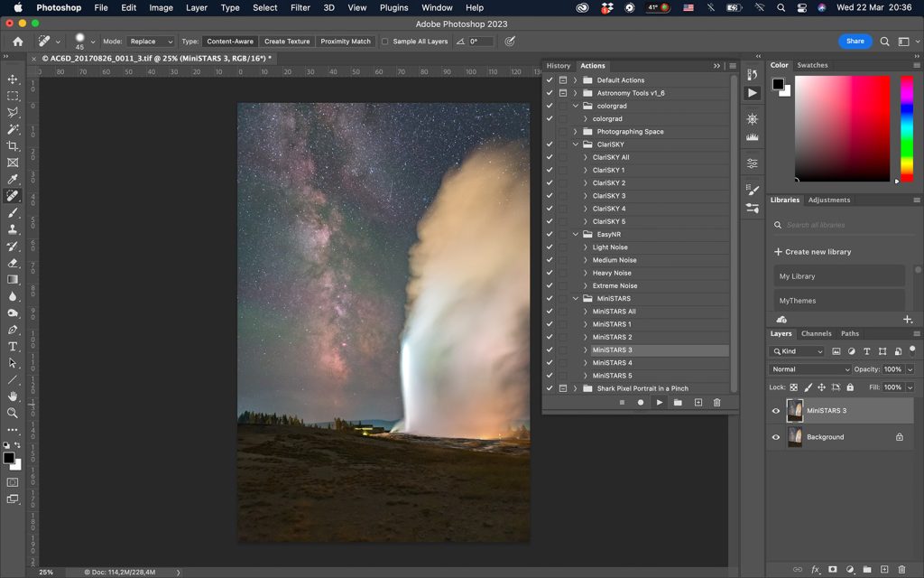Switch to the Channels tab
This screenshot has width=924, height=578.
click(817, 333)
